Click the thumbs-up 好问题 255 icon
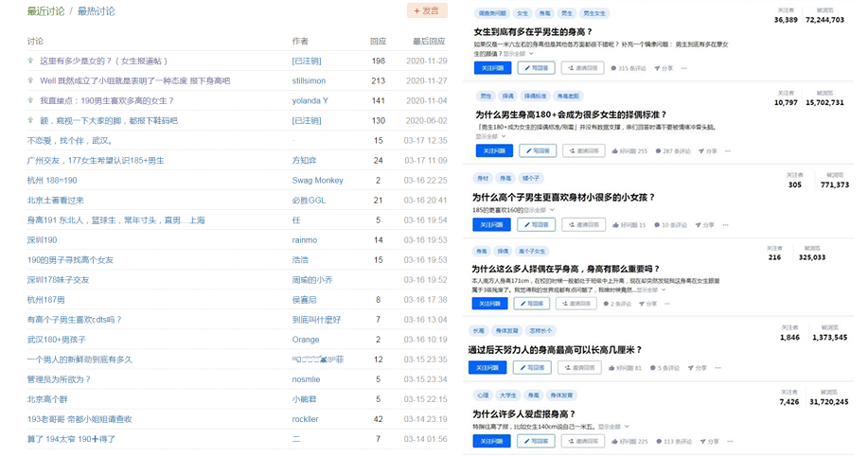 pos(615,150)
